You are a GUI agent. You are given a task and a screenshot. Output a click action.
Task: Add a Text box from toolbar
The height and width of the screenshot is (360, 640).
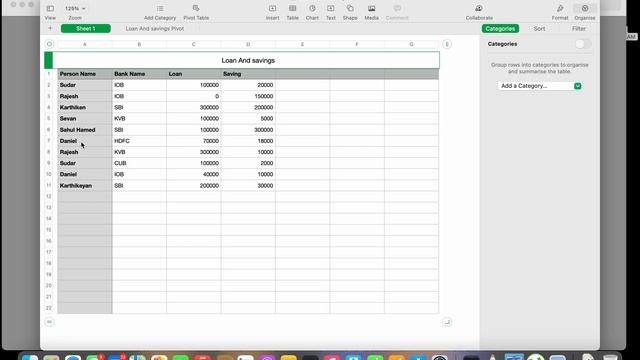click(x=331, y=9)
